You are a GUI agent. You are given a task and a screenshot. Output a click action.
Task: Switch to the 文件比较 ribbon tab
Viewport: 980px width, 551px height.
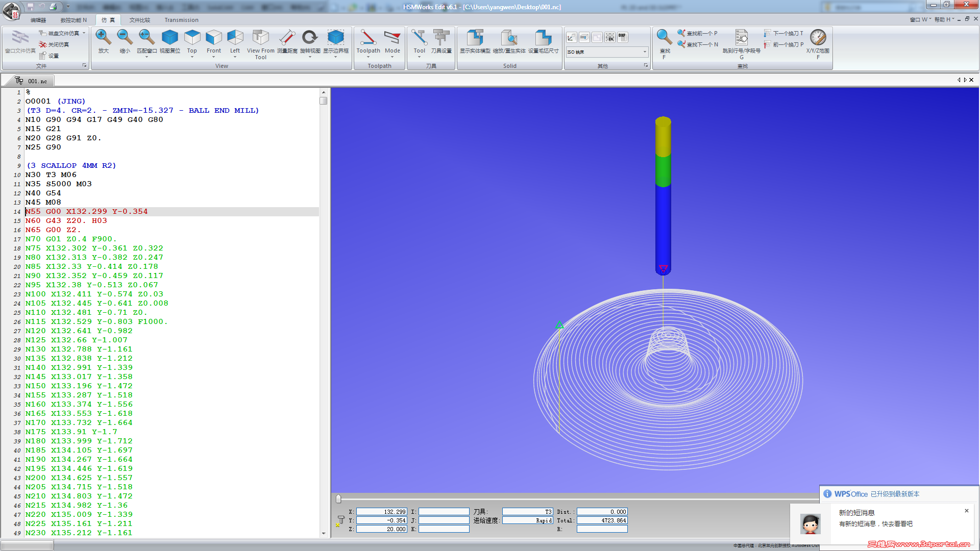click(x=139, y=20)
